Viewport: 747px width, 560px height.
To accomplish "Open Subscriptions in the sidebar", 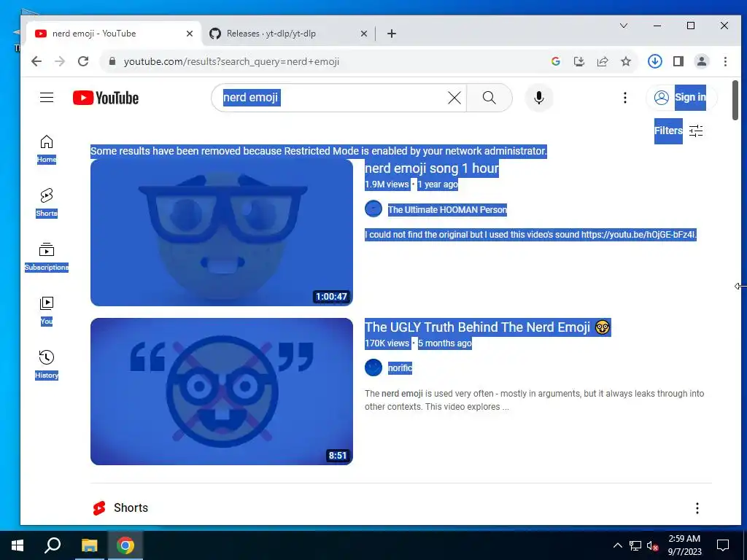I will (x=47, y=257).
